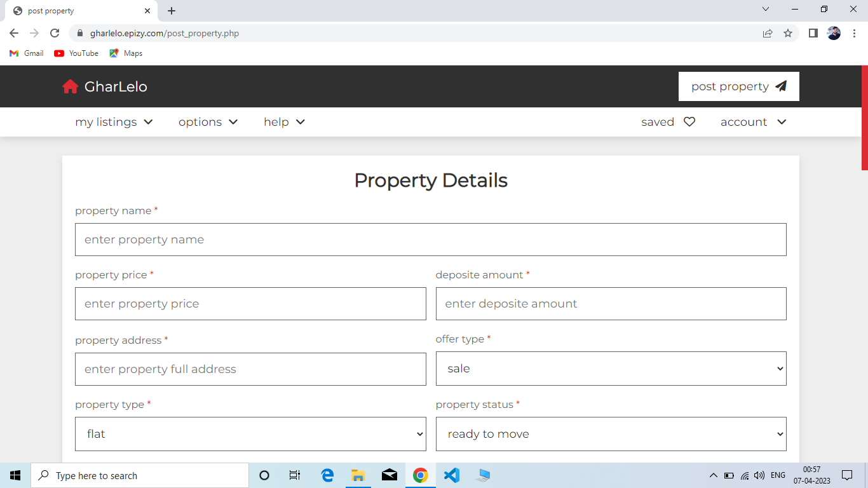Open the browser side panel icon

pos(813,33)
